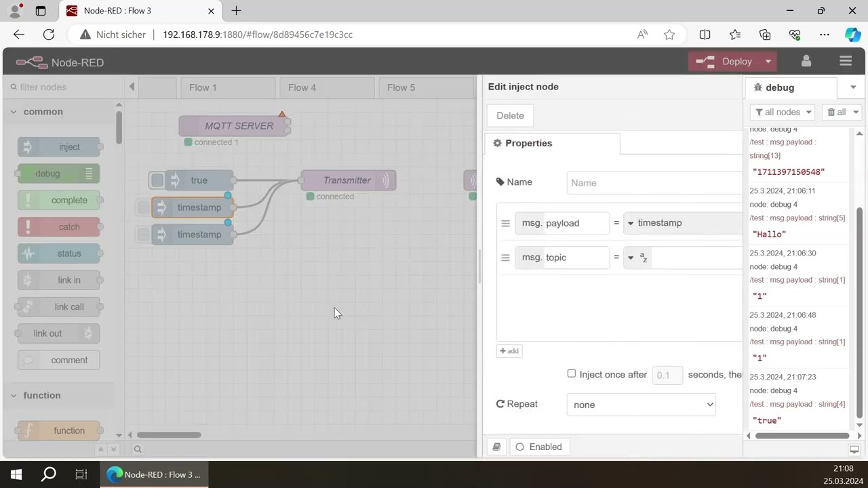Click the inject delay seconds field
The width and height of the screenshot is (868, 488).
[667, 375]
